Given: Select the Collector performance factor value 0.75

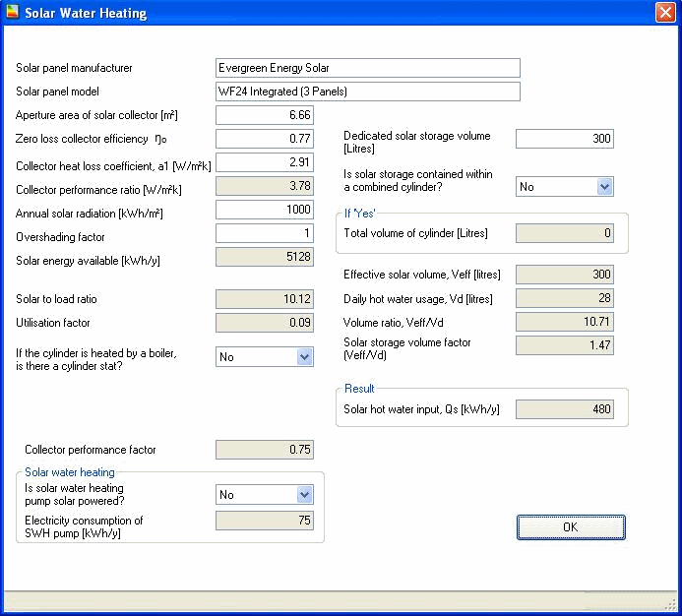Looking at the screenshot, I should click(x=265, y=450).
